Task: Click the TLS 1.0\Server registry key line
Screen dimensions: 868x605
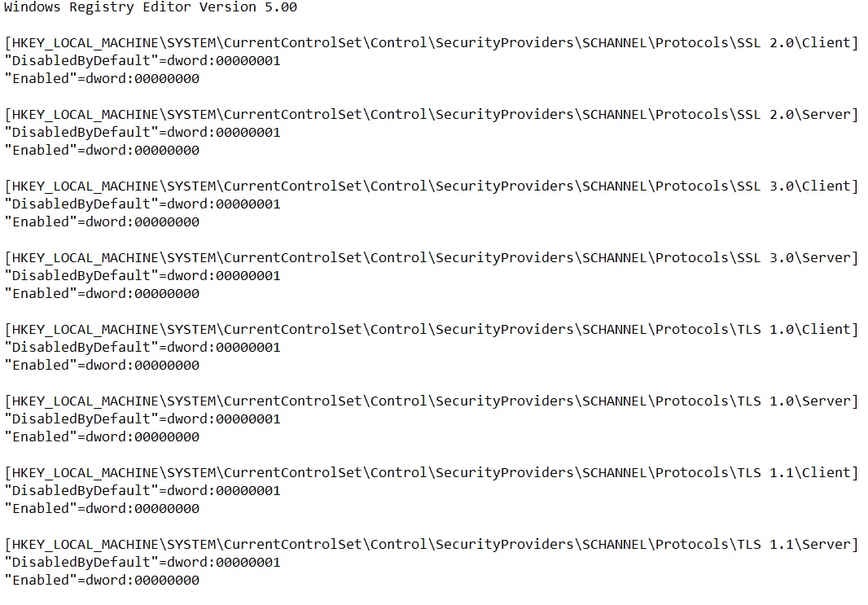Action: click(x=432, y=401)
